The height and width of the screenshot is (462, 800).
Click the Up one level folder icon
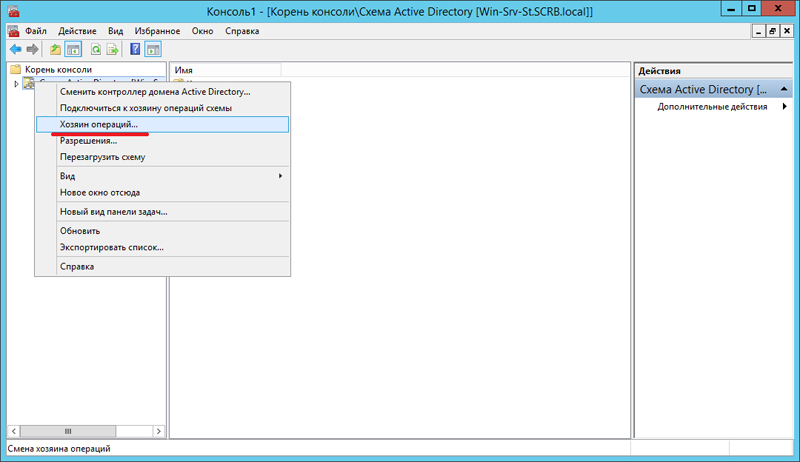click(55, 49)
